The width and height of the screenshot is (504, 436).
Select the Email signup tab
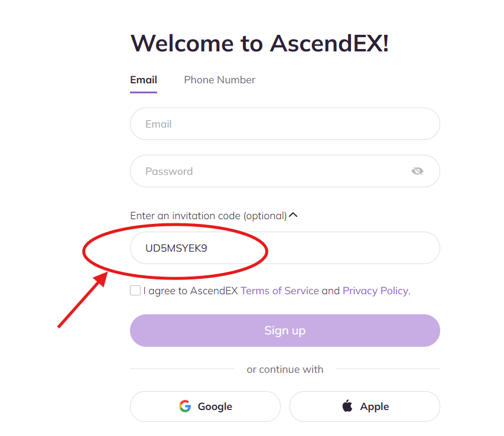(x=143, y=80)
